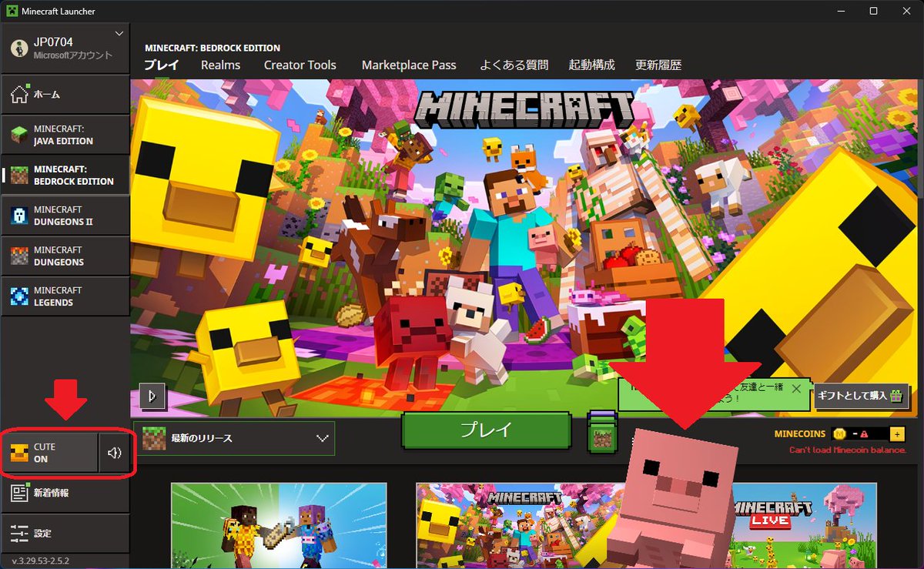The width and height of the screenshot is (924, 569).
Task: Click the Microsoftアカウント label
Action: [73, 55]
